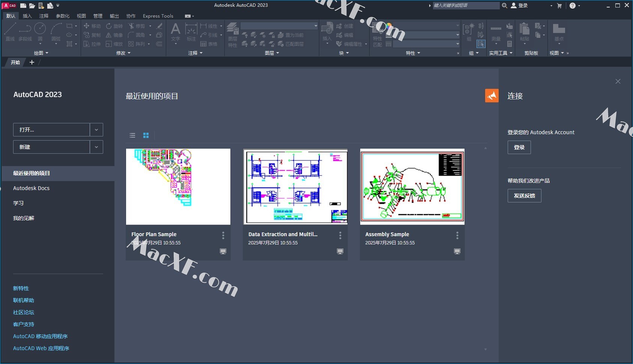
Task: Expand the 打开 dropdown arrow
Action: pyautogui.click(x=96, y=130)
